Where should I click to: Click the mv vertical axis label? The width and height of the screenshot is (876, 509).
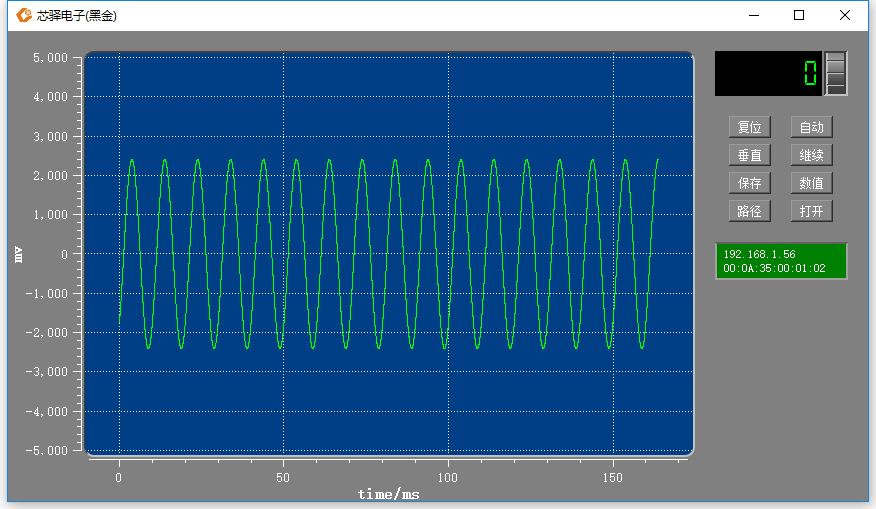coord(18,255)
